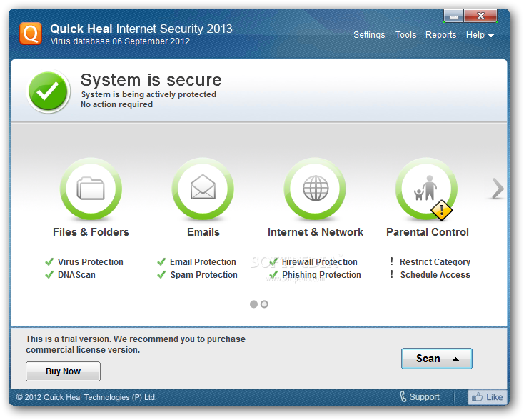
Task: Close the Quick Heal window
Action: pos(480,16)
